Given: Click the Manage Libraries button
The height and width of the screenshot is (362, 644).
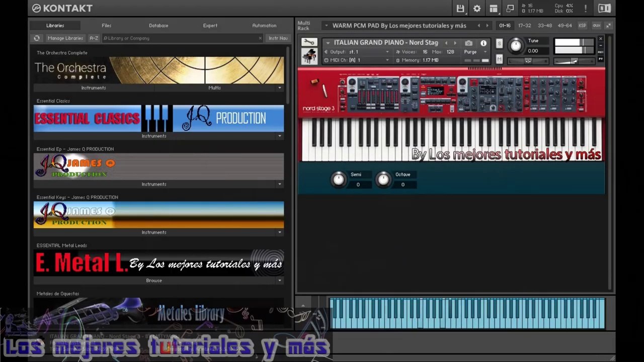Looking at the screenshot, I should pos(65,38).
